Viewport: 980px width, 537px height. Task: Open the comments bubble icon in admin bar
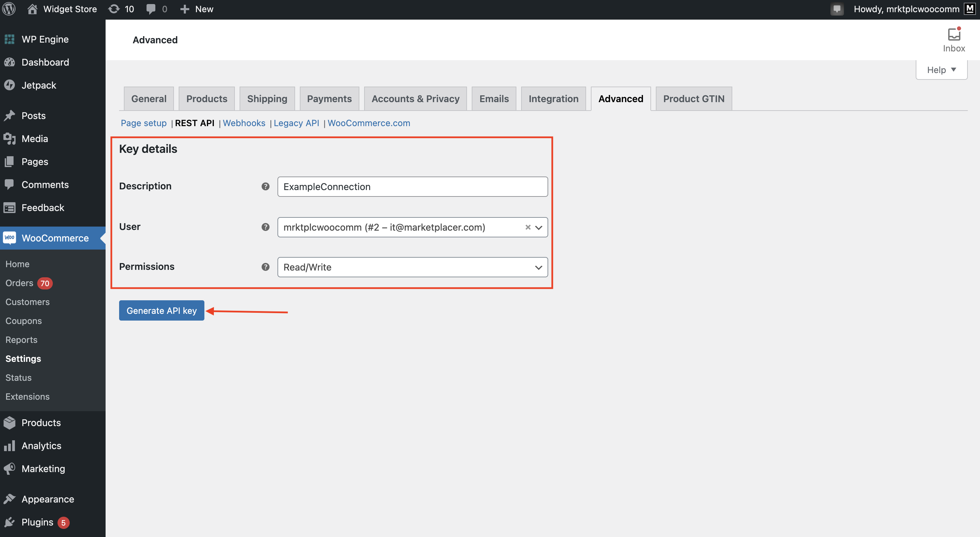pos(151,9)
